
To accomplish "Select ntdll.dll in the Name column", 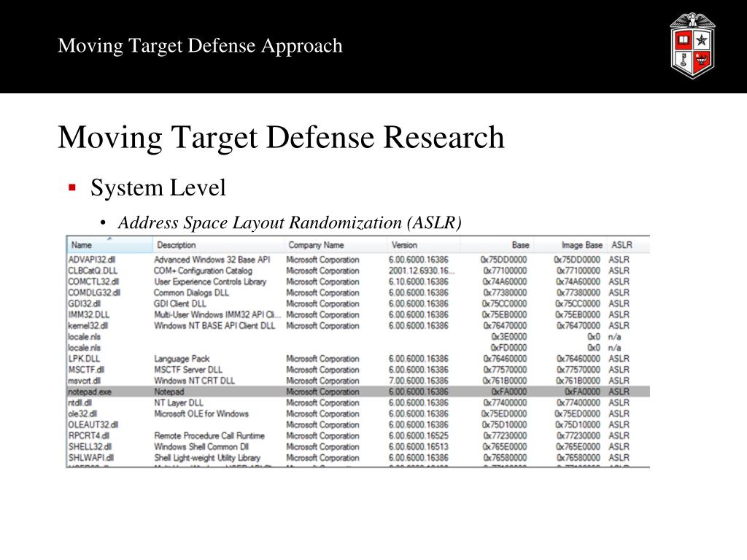I will (80, 402).
